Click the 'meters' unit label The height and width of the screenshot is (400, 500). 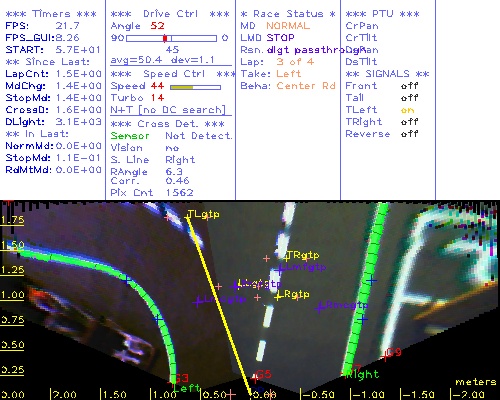pos(476,382)
